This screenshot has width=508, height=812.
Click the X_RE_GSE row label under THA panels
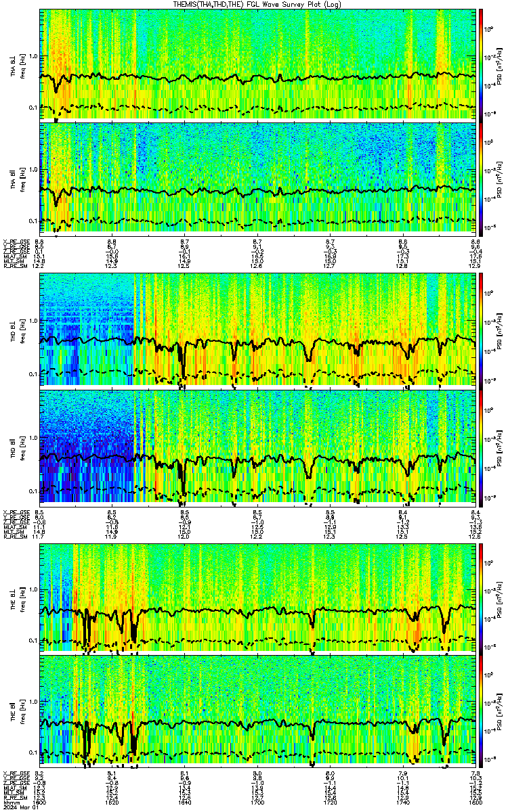click(x=16, y=242)
